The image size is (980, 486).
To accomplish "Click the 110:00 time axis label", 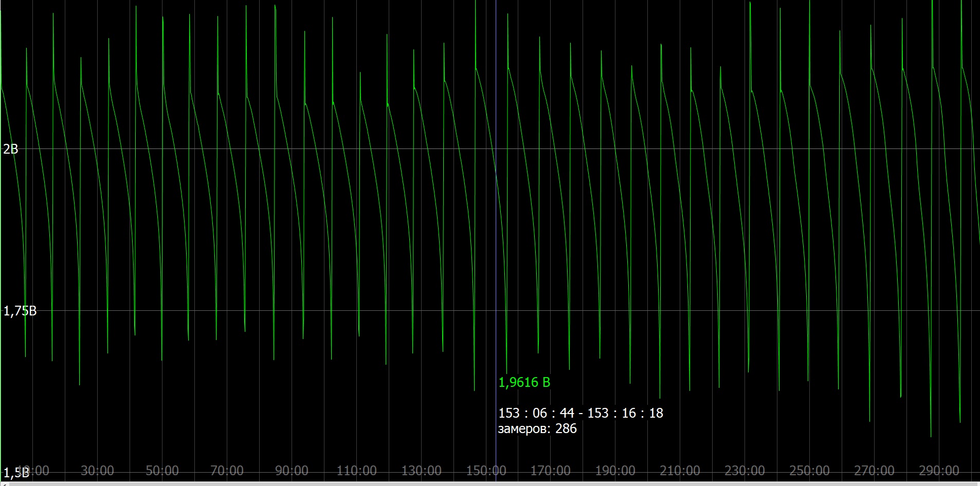I will point(356,471).
